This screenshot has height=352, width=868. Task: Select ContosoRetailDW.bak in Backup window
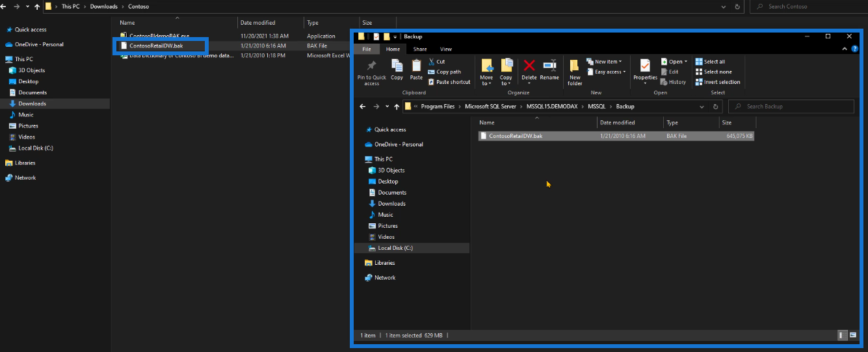click(616, 136)
